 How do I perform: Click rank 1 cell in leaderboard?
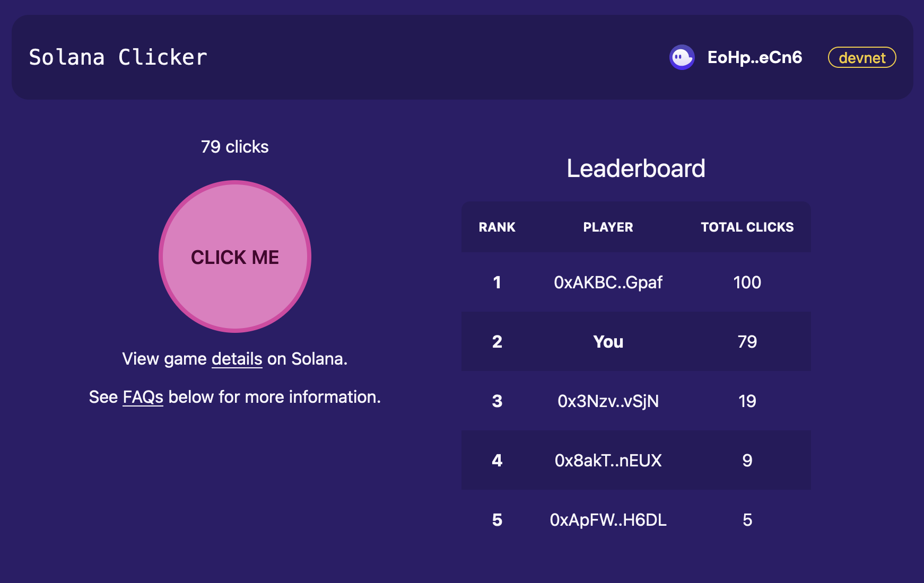click(x=497, y=282)
